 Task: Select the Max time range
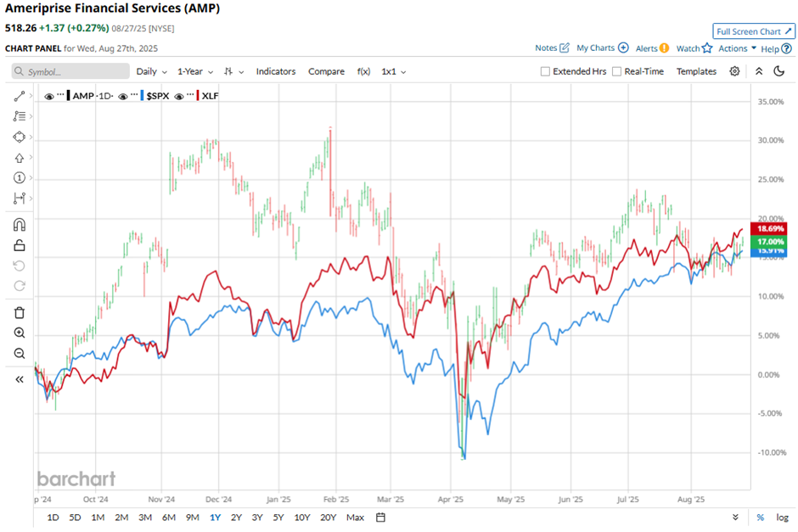[x=355, y=518]
